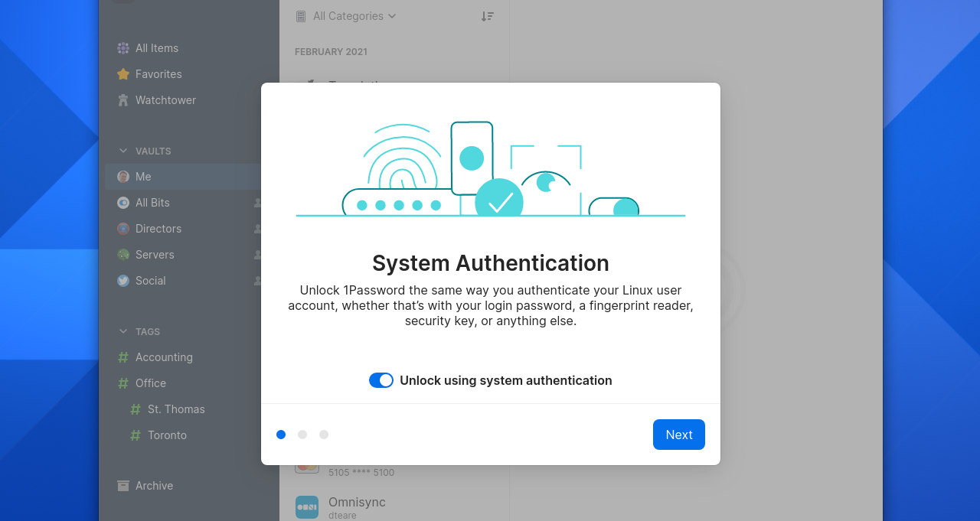Go to second onboarding page dot
Image resolution: width=980 pixels, height=521 pixels.
[x=302, y=435]
